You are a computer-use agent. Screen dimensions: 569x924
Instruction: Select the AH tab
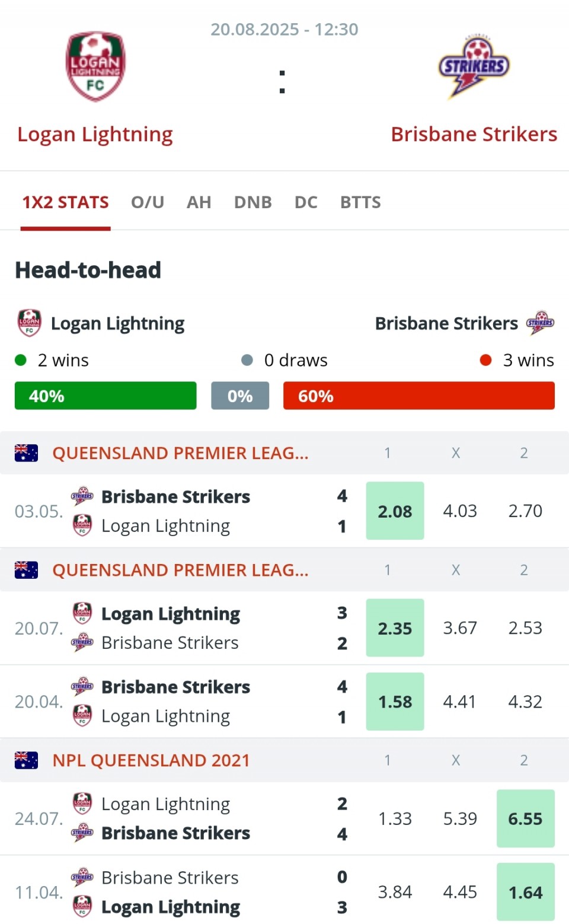(199, 202)
